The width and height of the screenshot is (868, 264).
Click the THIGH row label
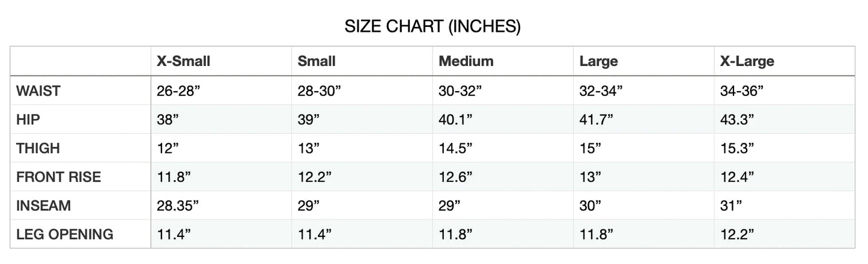coord(38,148)
